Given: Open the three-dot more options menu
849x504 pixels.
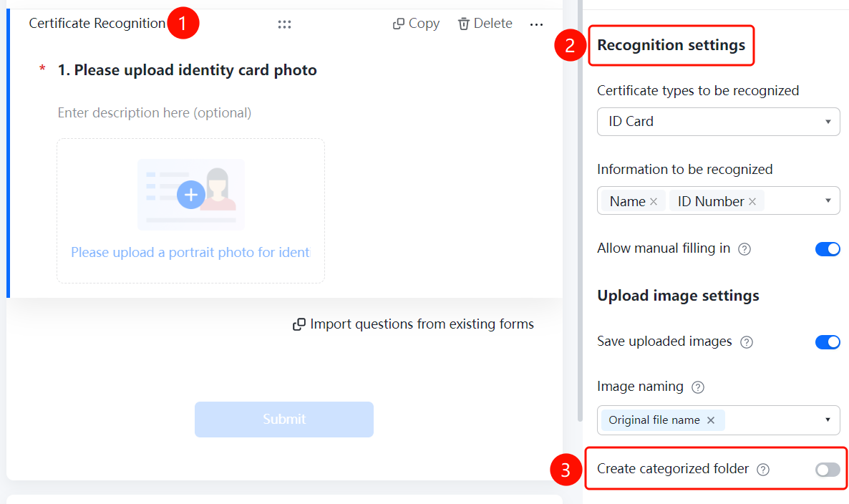Looking at the screenshot, I should [536, 24].
